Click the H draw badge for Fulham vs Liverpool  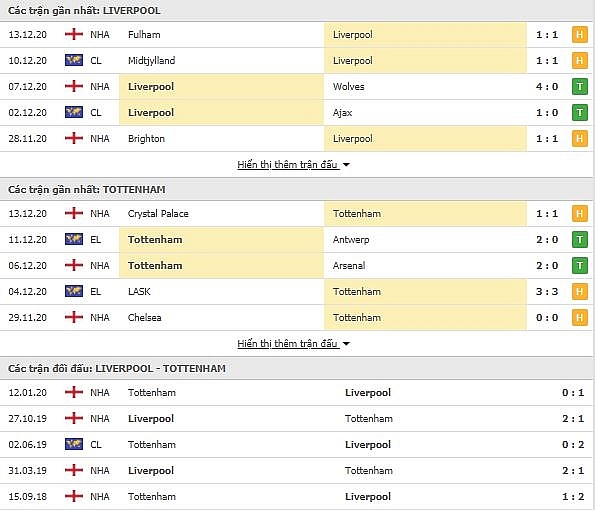pos(579,35)
